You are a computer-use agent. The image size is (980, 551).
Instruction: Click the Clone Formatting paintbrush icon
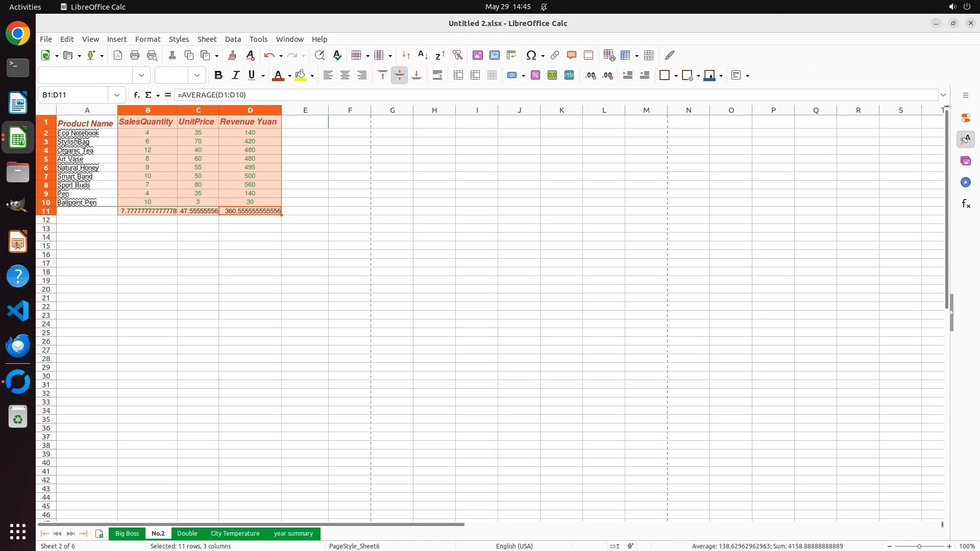coord(232,55)
